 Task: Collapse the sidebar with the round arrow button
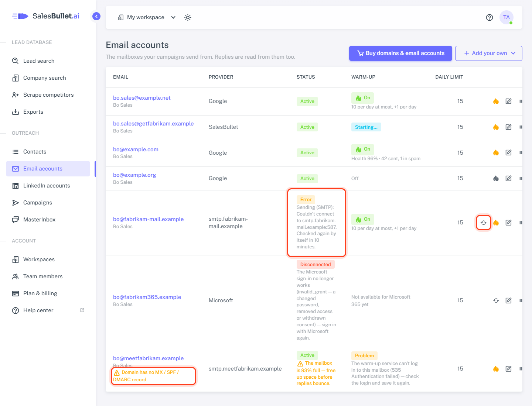(96, 16)
